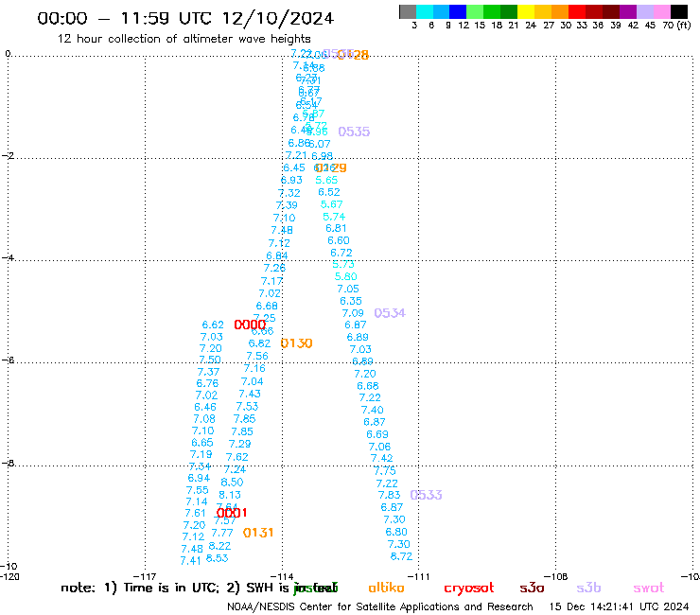Click the altika satellite legend label

(386, 588)
